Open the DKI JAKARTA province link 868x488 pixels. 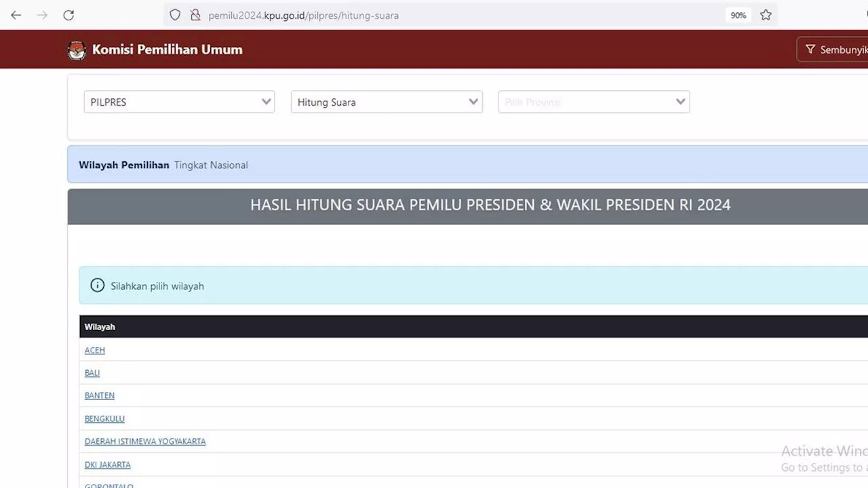coord(107,464)
